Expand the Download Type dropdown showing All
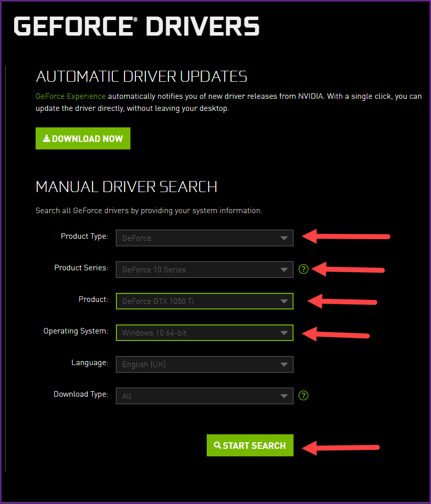 (x=205, y=396)
